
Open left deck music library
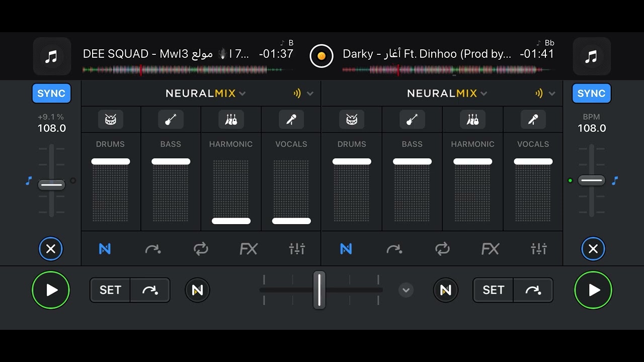[52, 56]
